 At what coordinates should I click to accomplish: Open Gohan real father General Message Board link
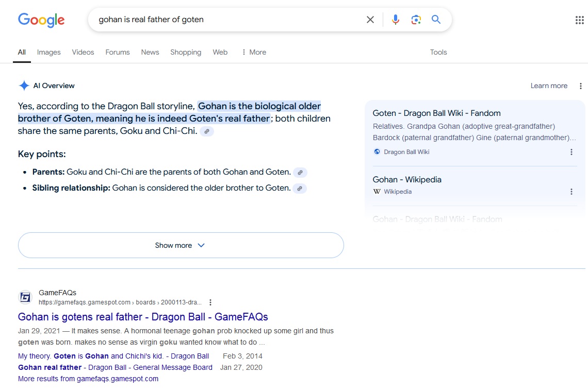coord(115,367)
